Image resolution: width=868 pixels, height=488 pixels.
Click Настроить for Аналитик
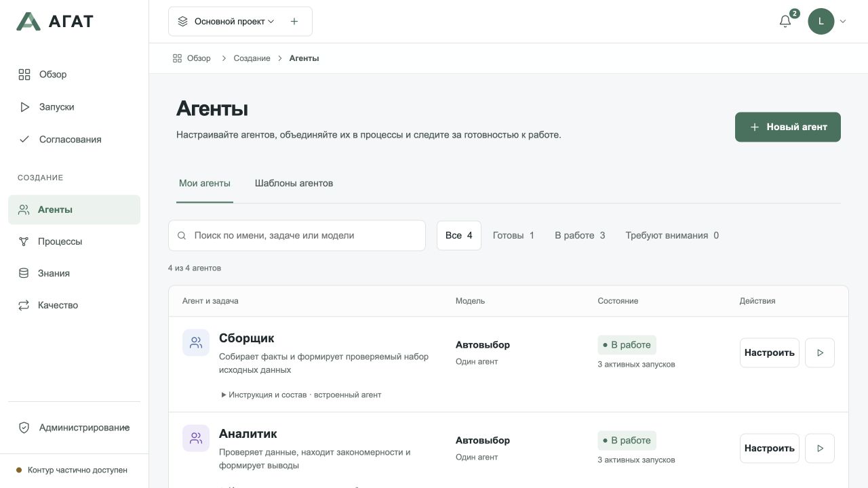pyautogui.click(x=770, y=448)
